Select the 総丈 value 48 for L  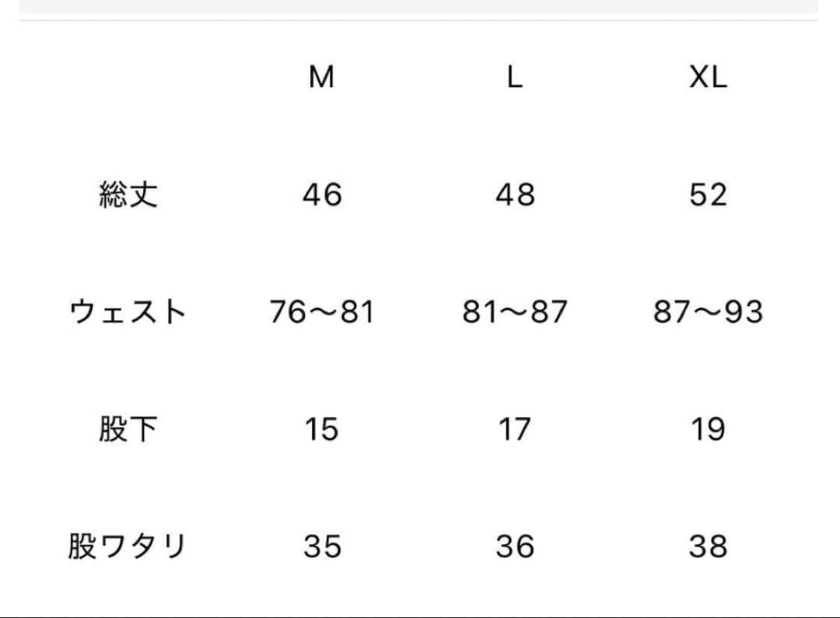(x=515, y=195)
